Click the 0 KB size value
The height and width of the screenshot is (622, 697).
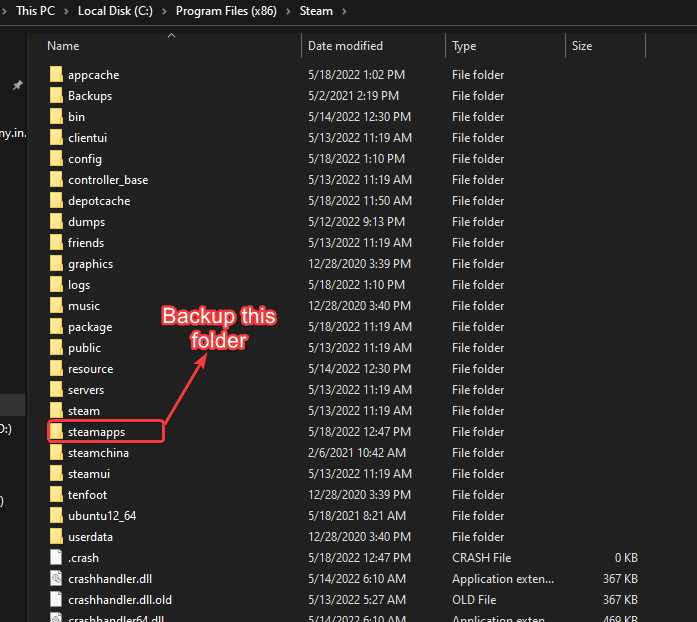(626, 558)
